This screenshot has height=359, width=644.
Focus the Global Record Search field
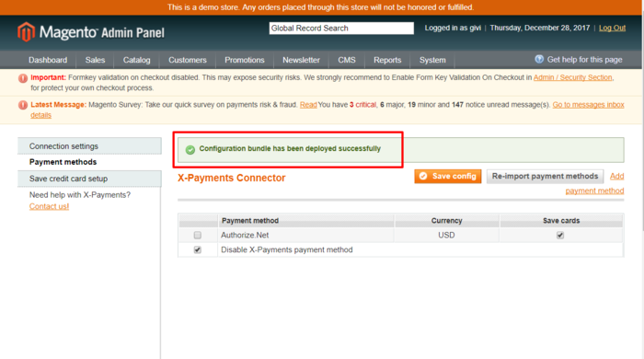(341, 29)
